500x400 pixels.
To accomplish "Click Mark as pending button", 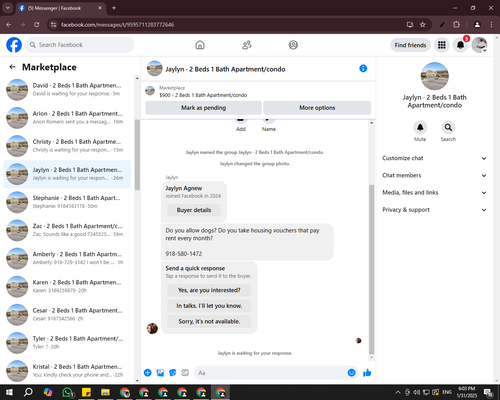I will pyautogui.click(x=203, y=108).
